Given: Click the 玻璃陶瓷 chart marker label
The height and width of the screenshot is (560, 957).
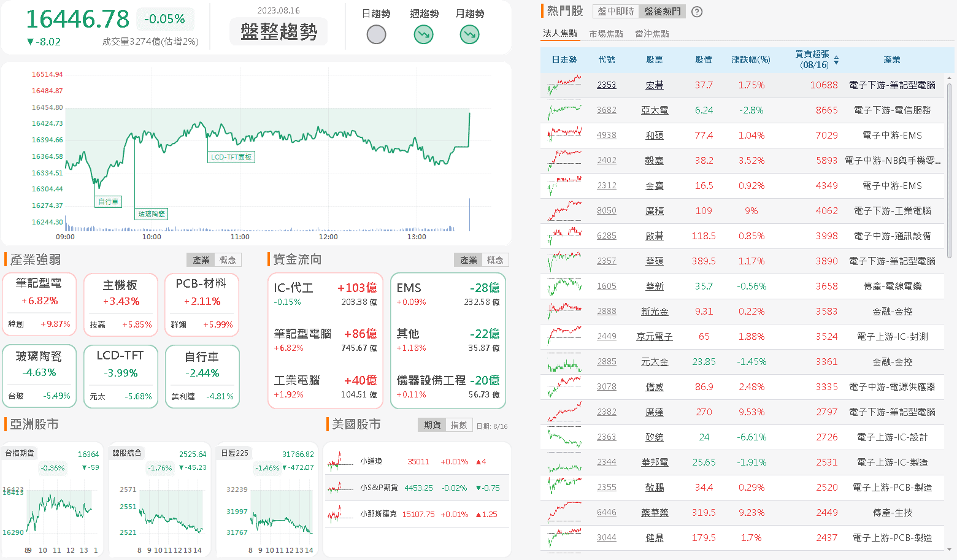Looking at the screenshot, I should tap(152, 214).
